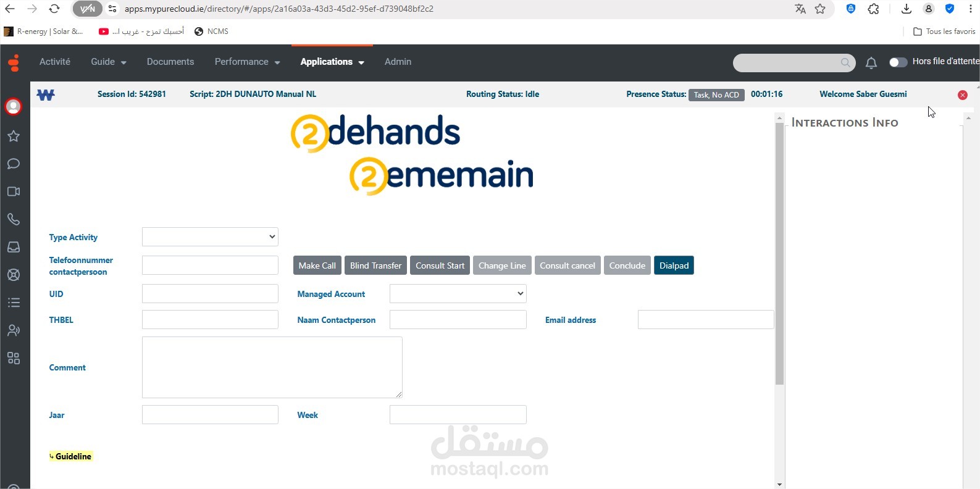Click the search magnifier icon

coord(845,62)
